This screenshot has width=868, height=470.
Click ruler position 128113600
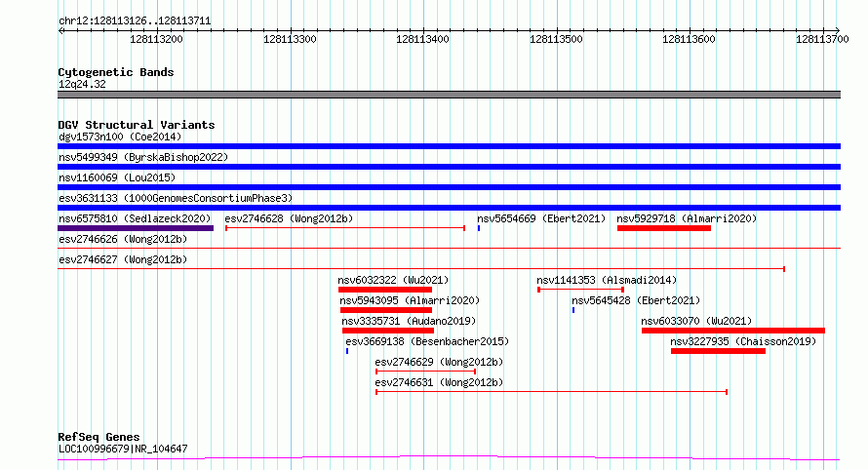coord(689,39)
